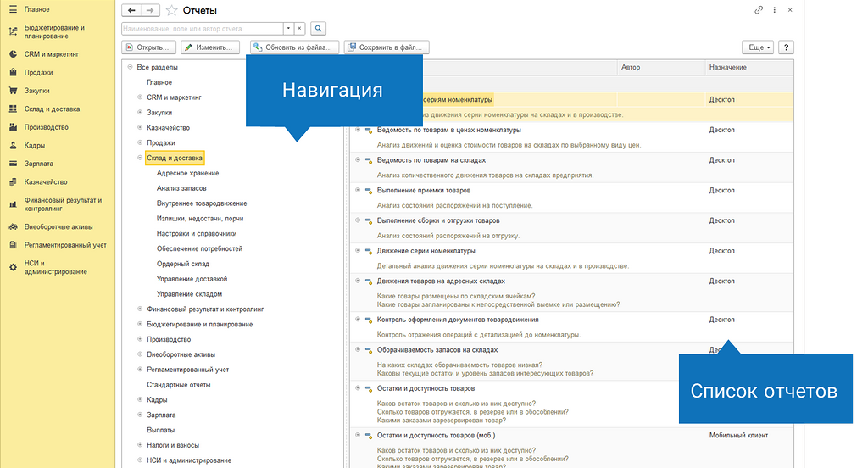Click the Закупки cart icon
This screenshot has width=868, height=468.
click(13, 91)
